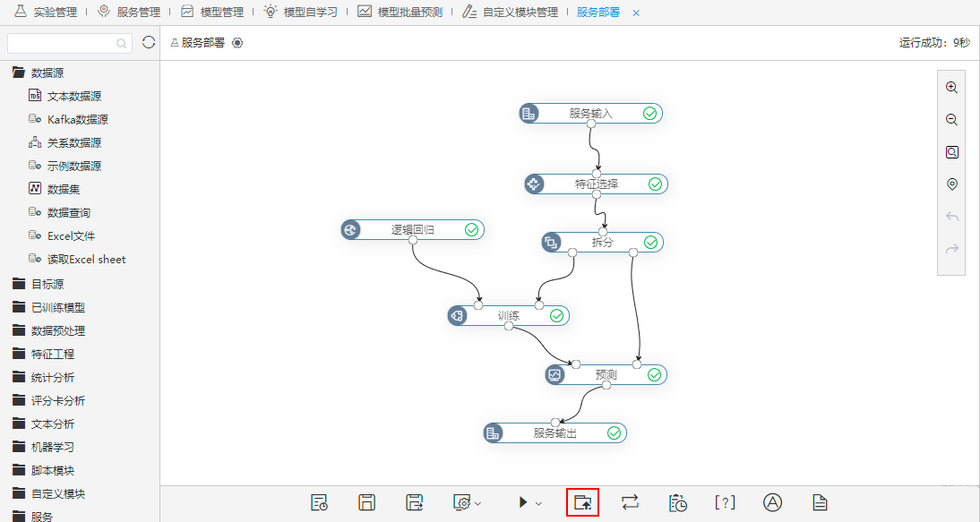This screenshot has width=980, height=522.
Task: Select the 特征选择 node on canvas
Action: coord(597,184)
